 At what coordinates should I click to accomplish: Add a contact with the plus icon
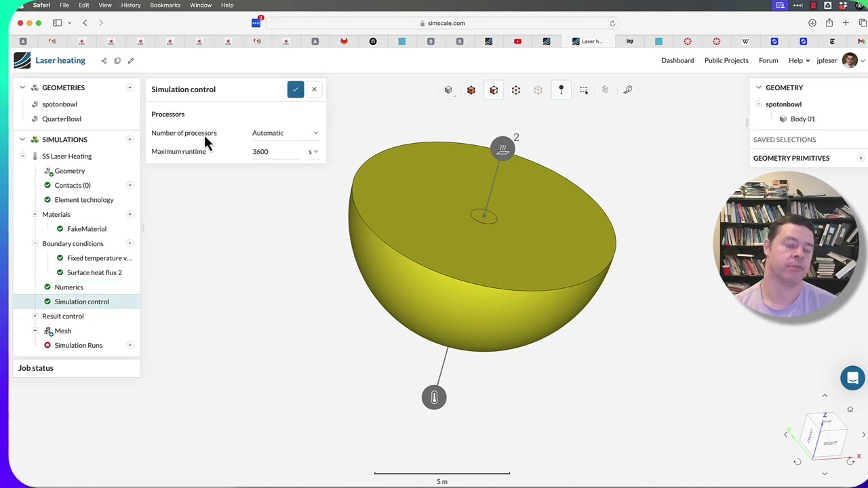tap(130, 185)
